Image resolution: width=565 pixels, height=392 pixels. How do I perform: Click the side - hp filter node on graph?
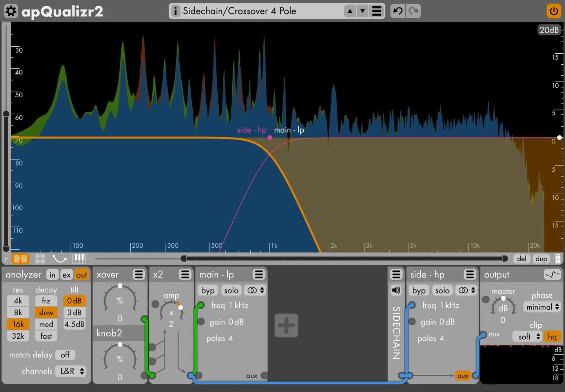tap(270, 138)
